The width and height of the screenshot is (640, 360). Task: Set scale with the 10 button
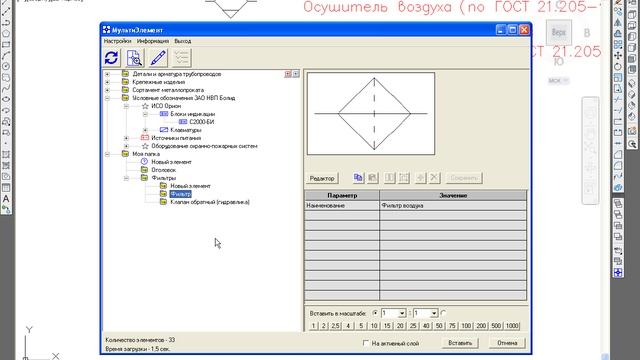tap(374, 326)
